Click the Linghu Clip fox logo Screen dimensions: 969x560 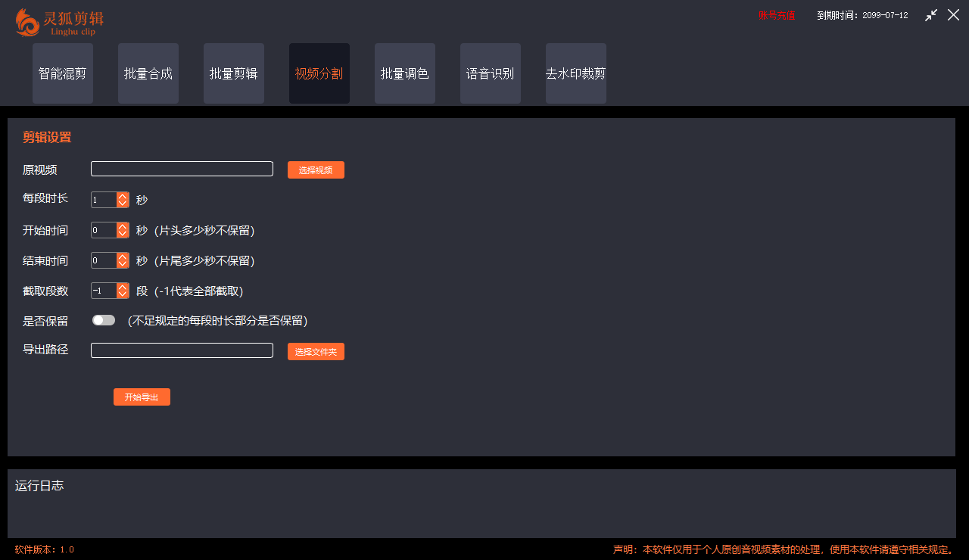[26, 23]
